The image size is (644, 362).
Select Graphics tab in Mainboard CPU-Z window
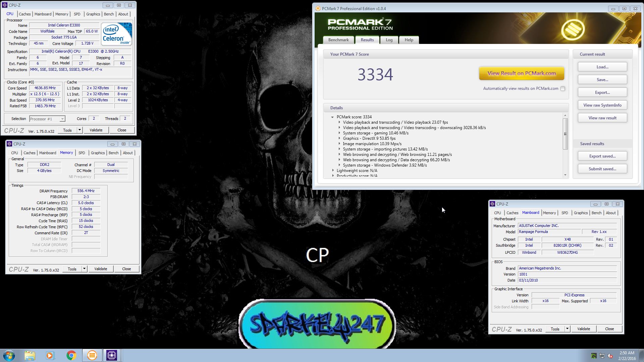pyautogui.click(x=581, y=213)
